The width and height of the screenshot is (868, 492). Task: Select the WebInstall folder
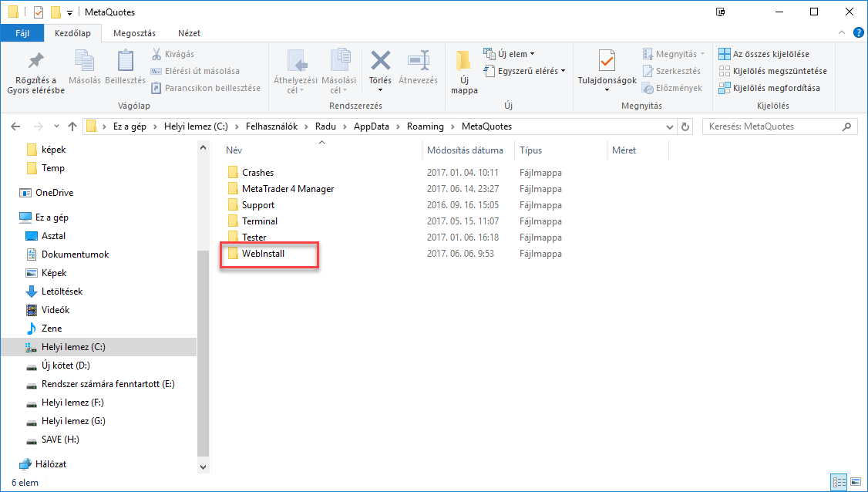click(x=263, y=253)
